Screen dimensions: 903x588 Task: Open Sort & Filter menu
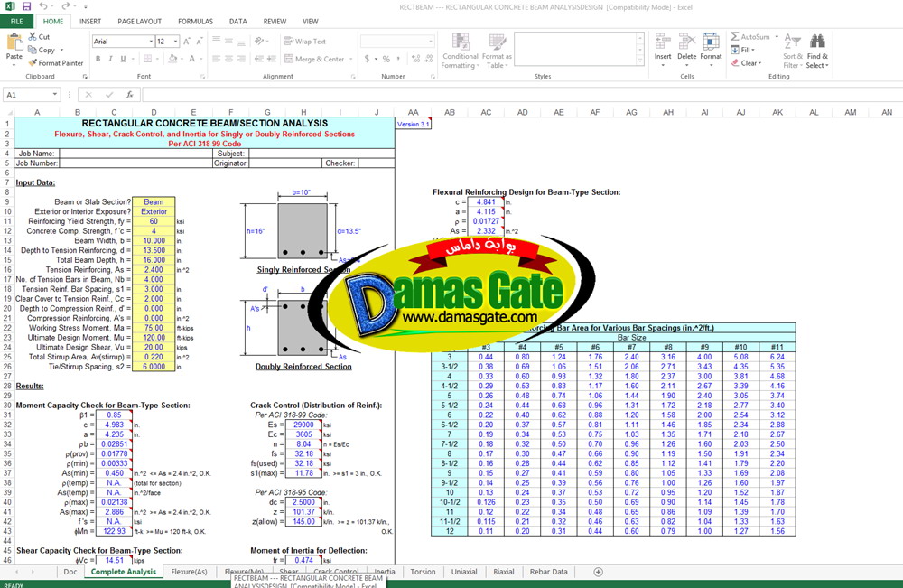tap(793, 51)
